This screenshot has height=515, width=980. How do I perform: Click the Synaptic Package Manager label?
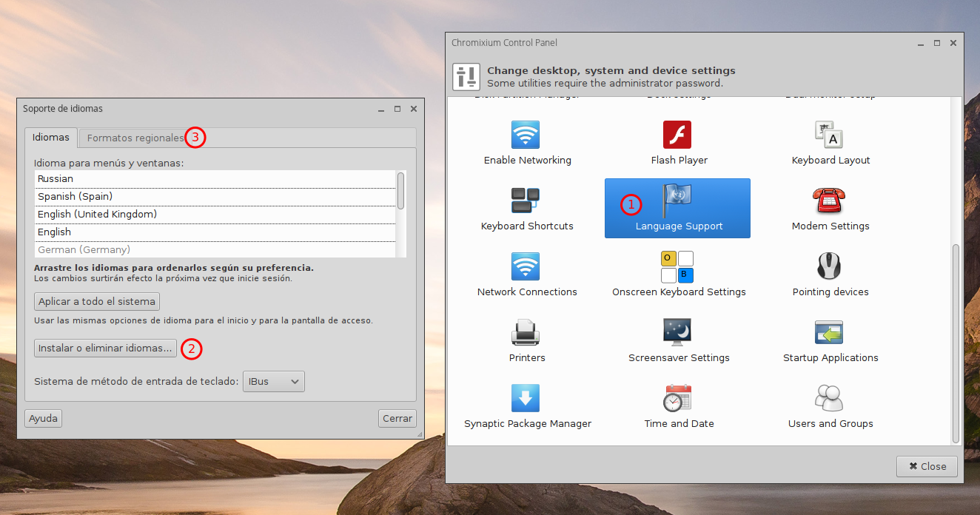click(528, 423)
